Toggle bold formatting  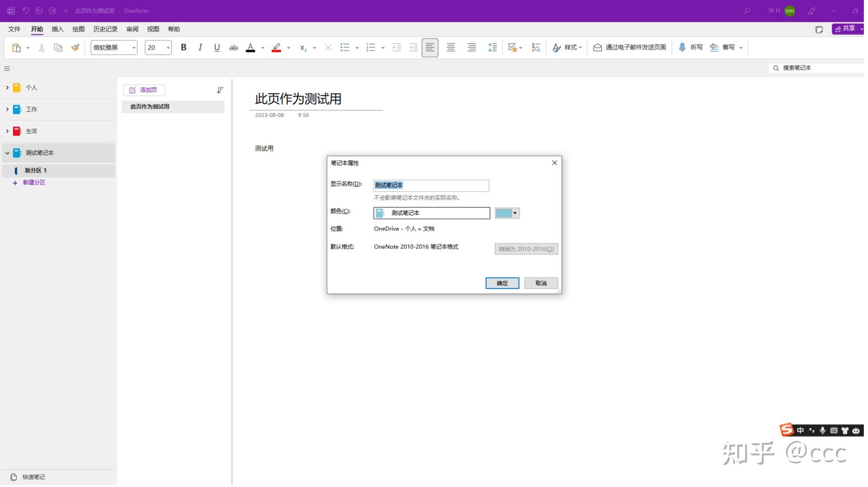coord(184,47)
